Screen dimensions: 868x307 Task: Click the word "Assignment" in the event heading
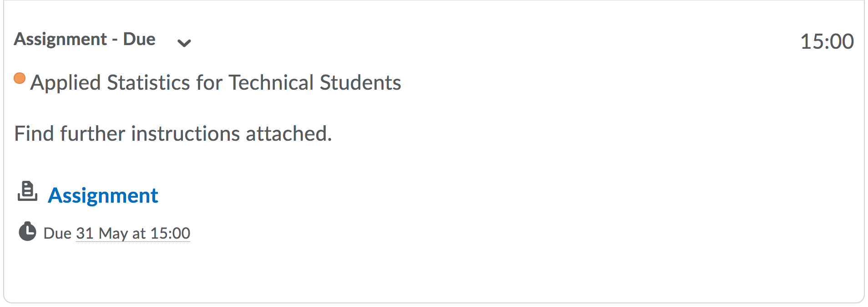click(61, 39)
